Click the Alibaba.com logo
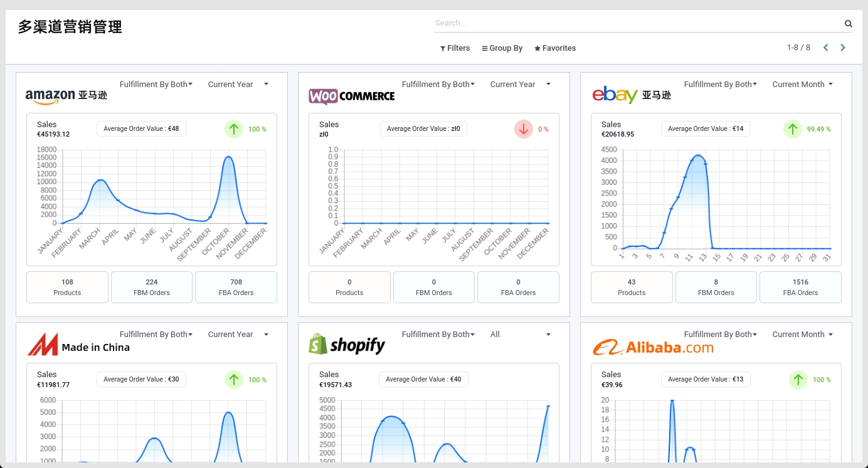868x468 pixels. [653, 346]
